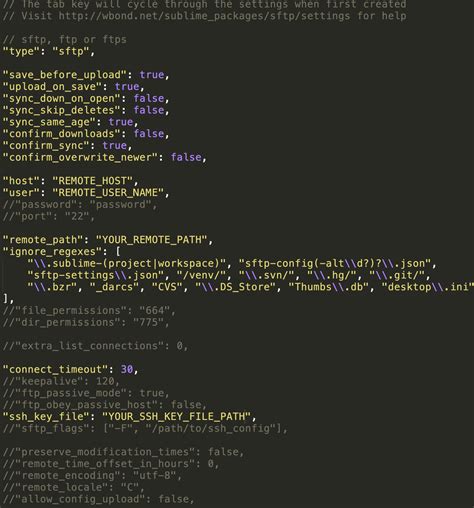Click the REMOTE_USER_NAME string value
This screenshot has width=474, height=508.
pyautogui.click(x=108, y=193)
